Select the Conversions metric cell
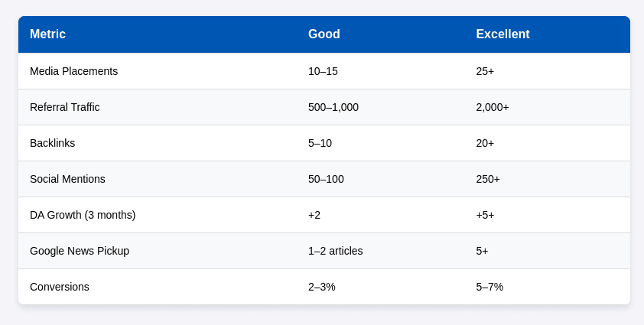The image size is (644, 325). (60, 287)
